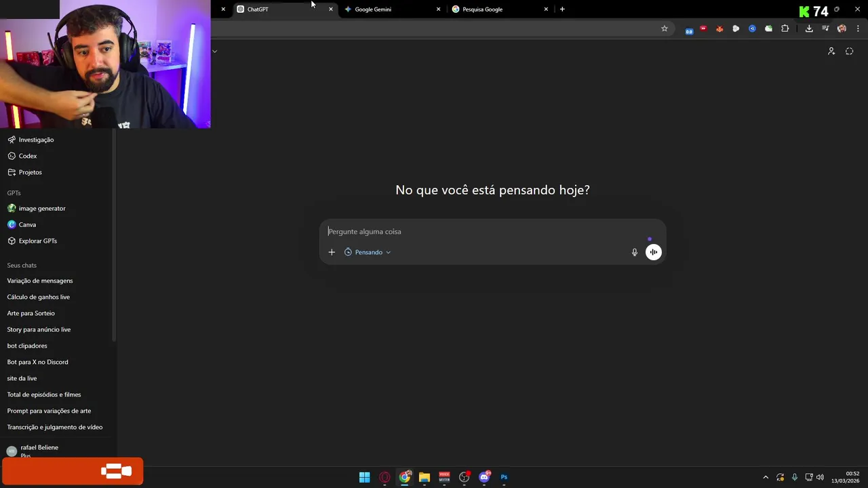Viewport: 868px width, 488px height.
Task: Start voice mode with the waveform button
Action: click(654, 252)
